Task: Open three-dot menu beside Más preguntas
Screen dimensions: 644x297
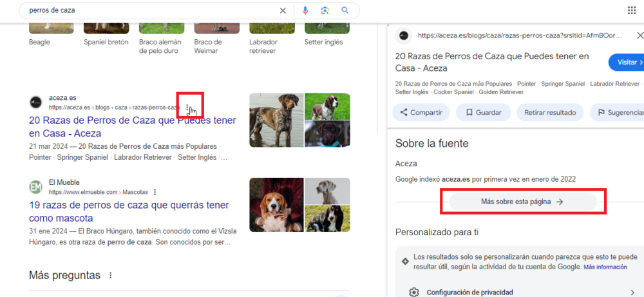Action: [x=110, y=275]
